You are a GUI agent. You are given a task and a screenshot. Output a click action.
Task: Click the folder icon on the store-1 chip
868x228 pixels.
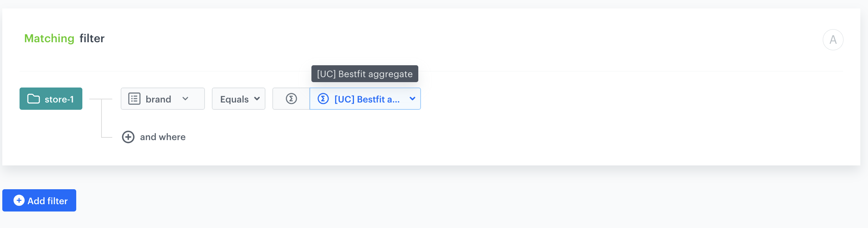click(33, 99)
